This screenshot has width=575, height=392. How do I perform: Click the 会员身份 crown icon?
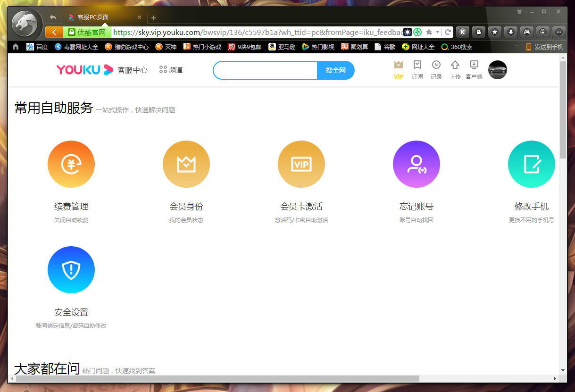coord(186,164)
